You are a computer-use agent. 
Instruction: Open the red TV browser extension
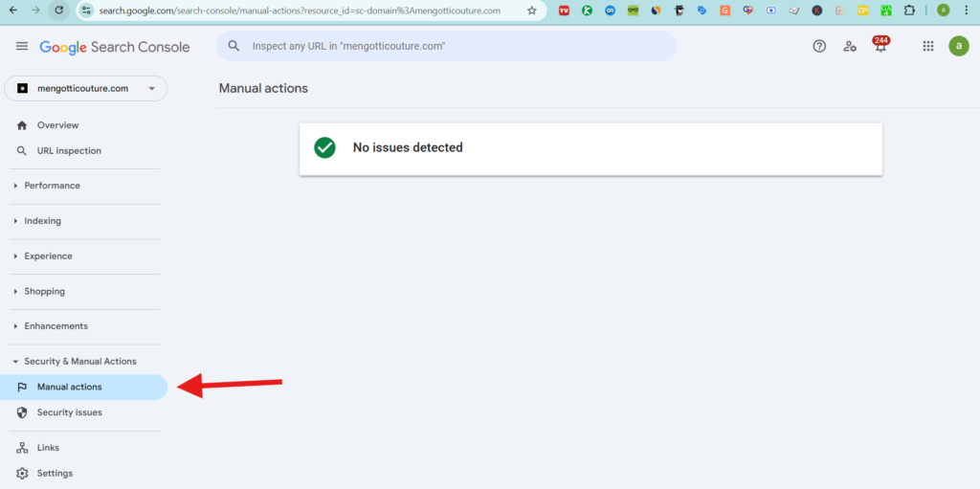click(x=564, y=11)
